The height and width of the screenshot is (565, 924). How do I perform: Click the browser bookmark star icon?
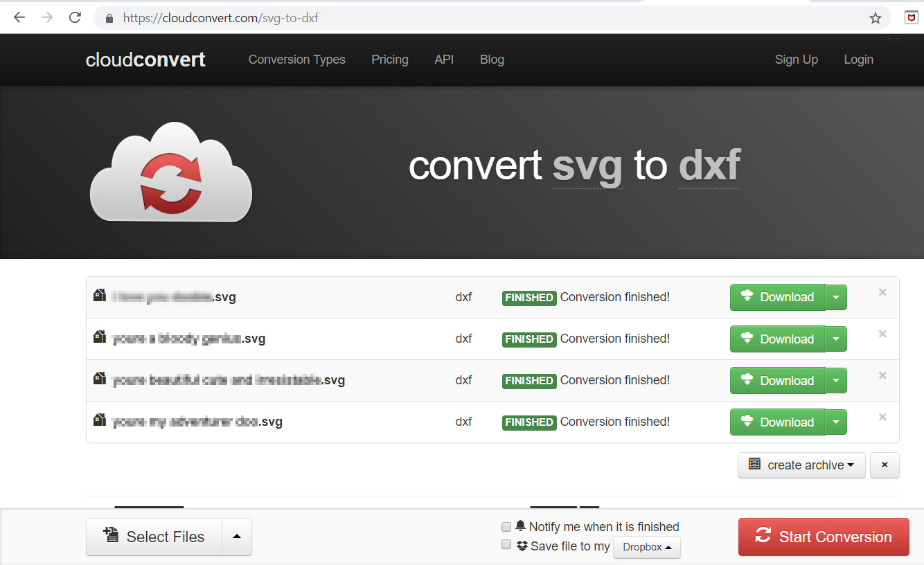[875, 19]
